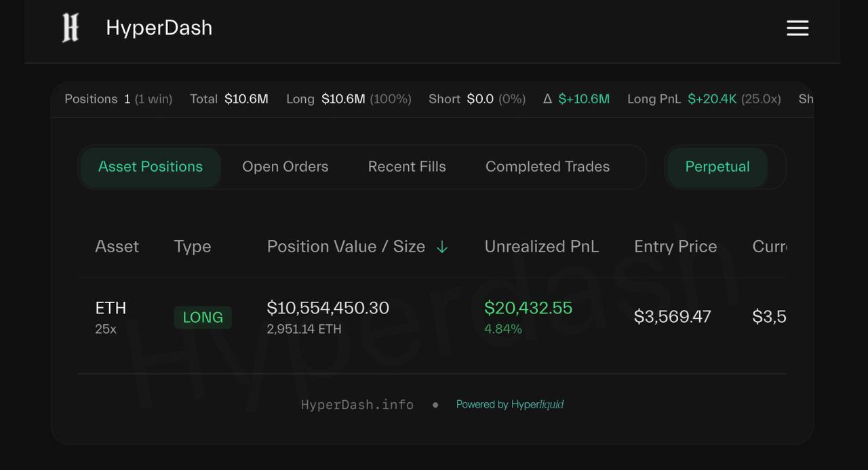868x470 pixels.
Task: Sort by Asset column header
Action: click(x=117, y=247)
